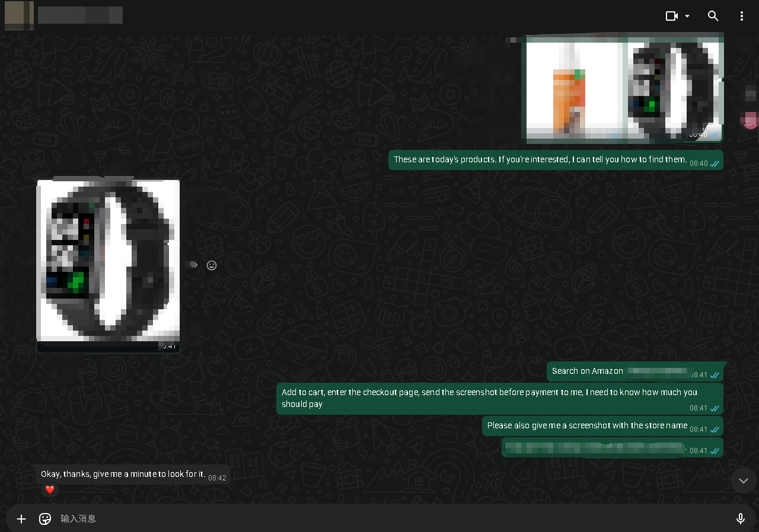Record a voice message with microphone
This screenshot has height=532, width=759.
coord(740,519)
